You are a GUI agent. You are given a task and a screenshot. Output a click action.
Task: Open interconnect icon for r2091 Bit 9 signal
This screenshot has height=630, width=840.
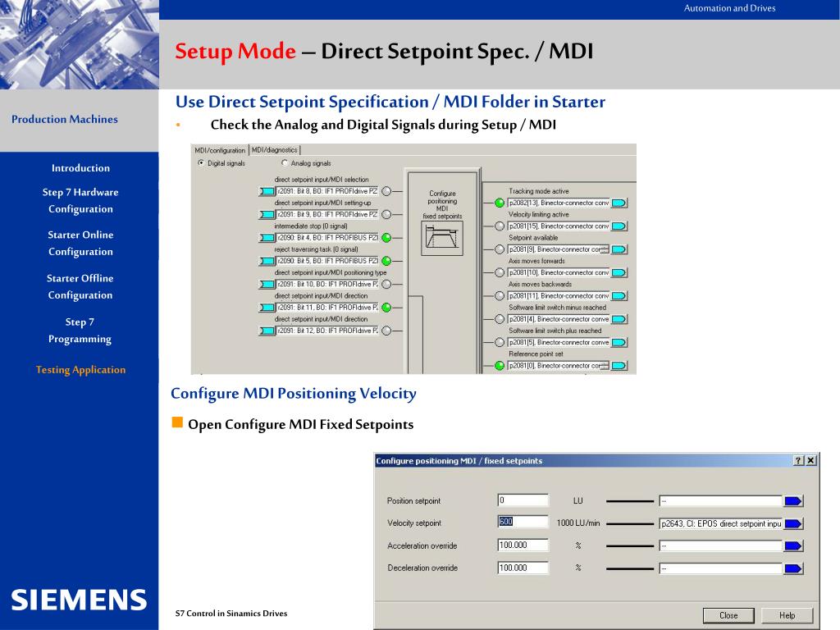[x=267, y=214]
